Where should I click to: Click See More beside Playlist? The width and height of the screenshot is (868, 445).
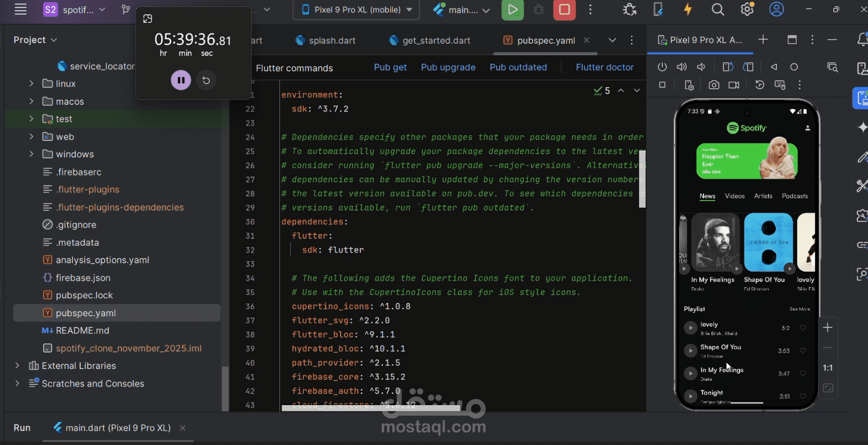800,309
